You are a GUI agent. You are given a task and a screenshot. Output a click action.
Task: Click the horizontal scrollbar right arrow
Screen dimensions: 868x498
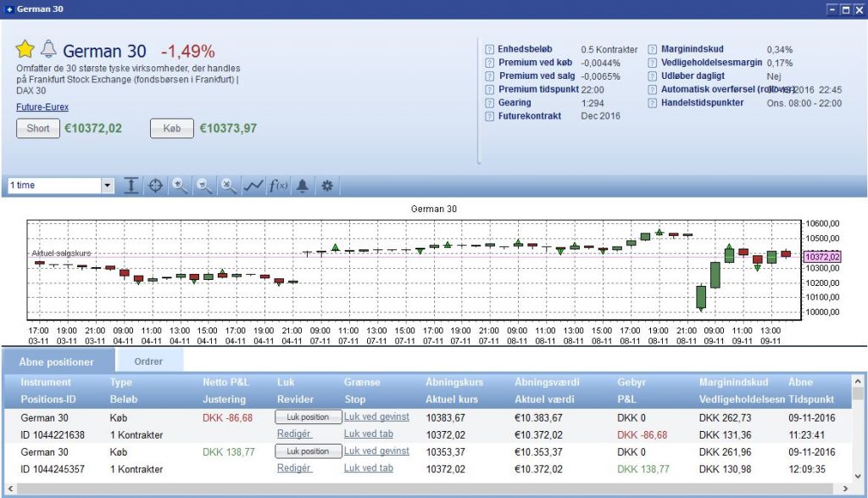click(x=845, y=489)
